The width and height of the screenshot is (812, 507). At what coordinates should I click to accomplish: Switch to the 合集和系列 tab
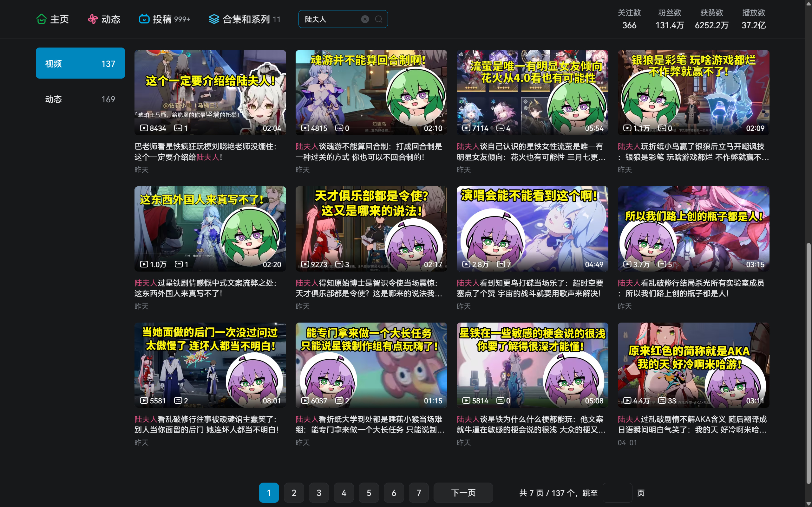(x=246, y=19)
